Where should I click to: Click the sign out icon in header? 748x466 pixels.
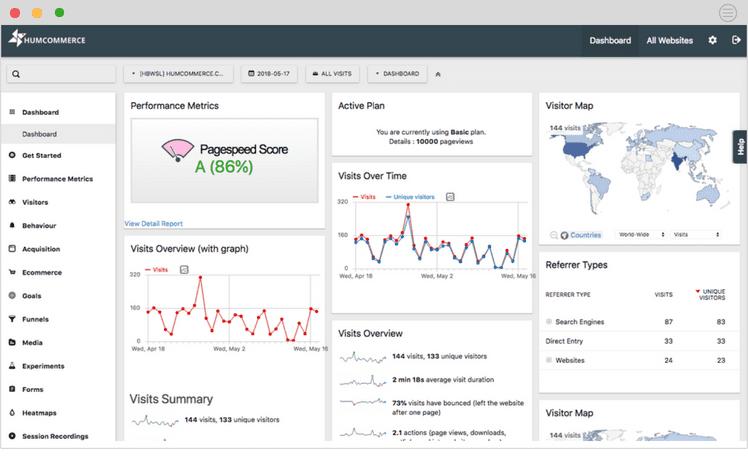tap(736, 41)
